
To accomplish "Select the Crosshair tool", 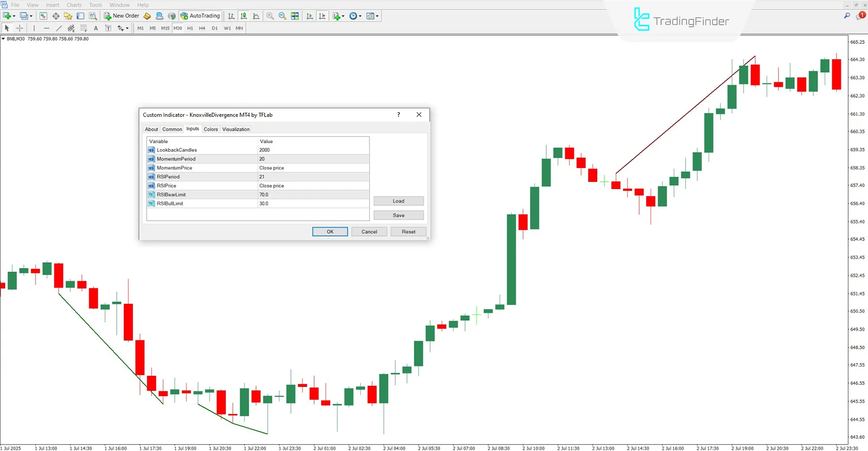I will coord(19,28).
